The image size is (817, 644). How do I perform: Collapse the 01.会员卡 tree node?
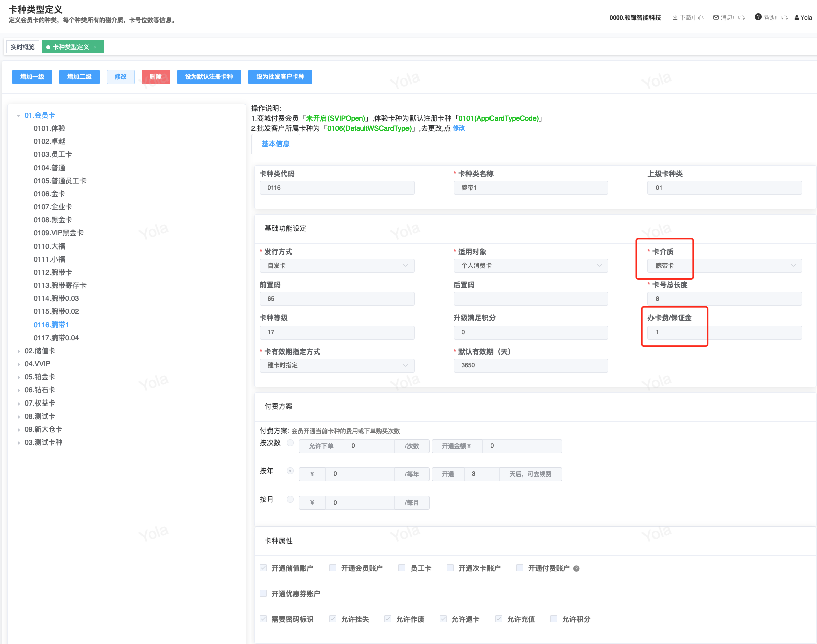tap(19, 116)
